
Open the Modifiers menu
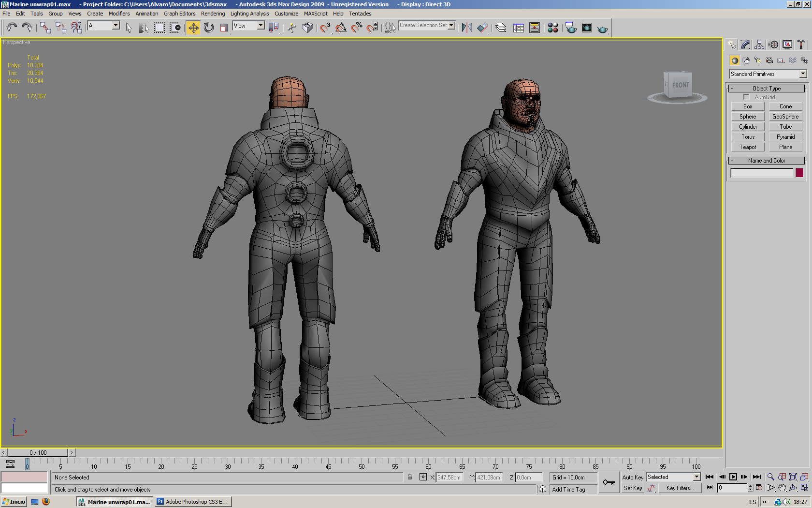coord(119,14)
